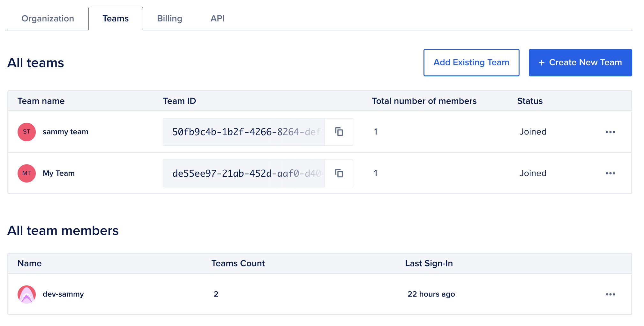The width and height of the screenshot is (644, 326).
Task: Click the Add Existing Team button
Action: point(471,63)
